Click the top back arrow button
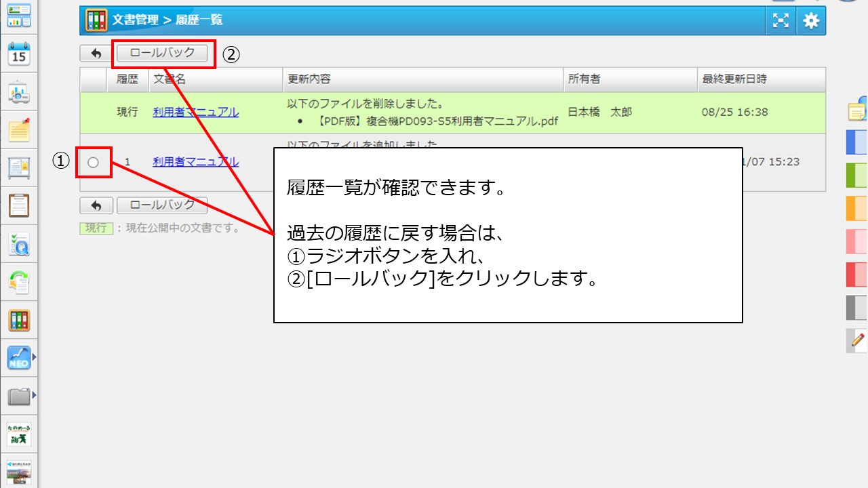Image resolution: width=868 pixels, height=488 pixels. tap(96, 53)
